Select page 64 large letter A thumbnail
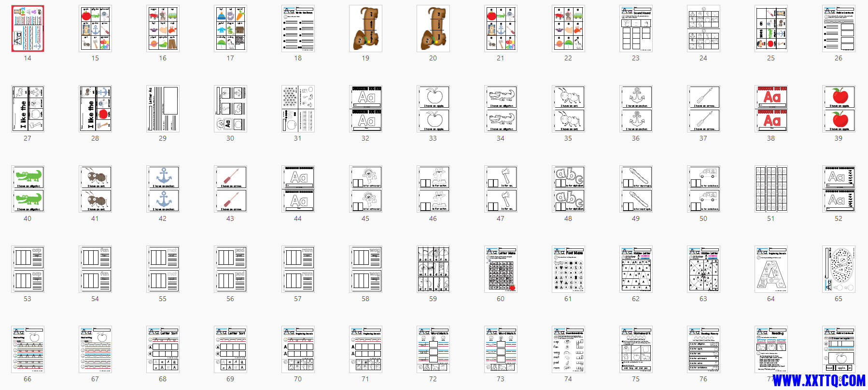 click(771, 269)
